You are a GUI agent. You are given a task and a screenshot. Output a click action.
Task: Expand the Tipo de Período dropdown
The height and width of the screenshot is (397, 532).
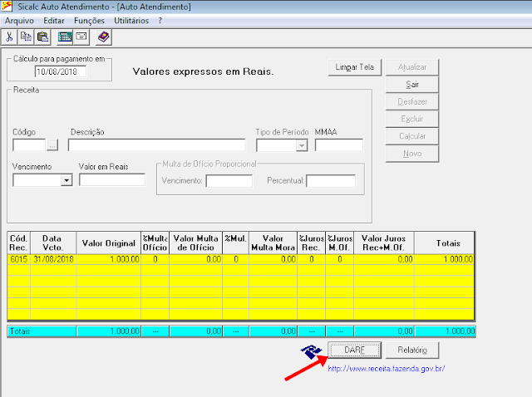tap(301, 145)
